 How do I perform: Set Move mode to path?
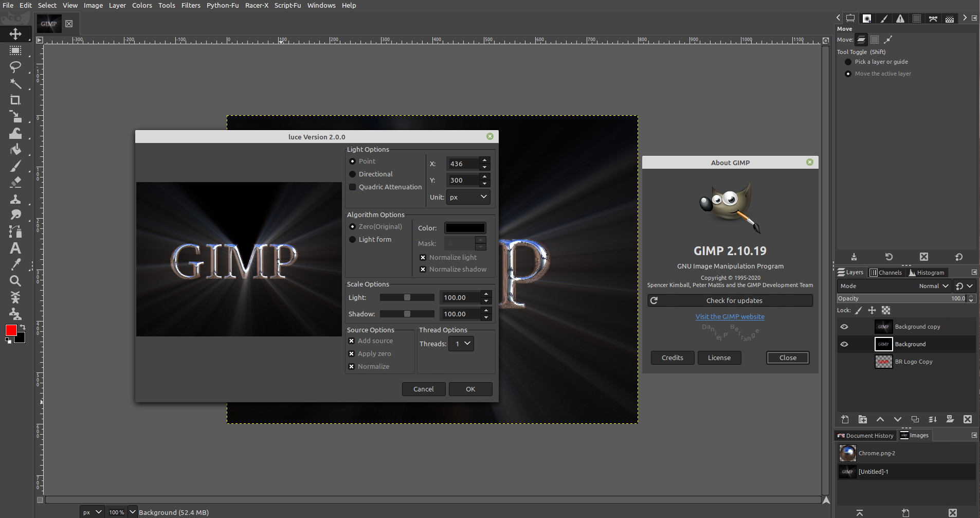point(888,40)
